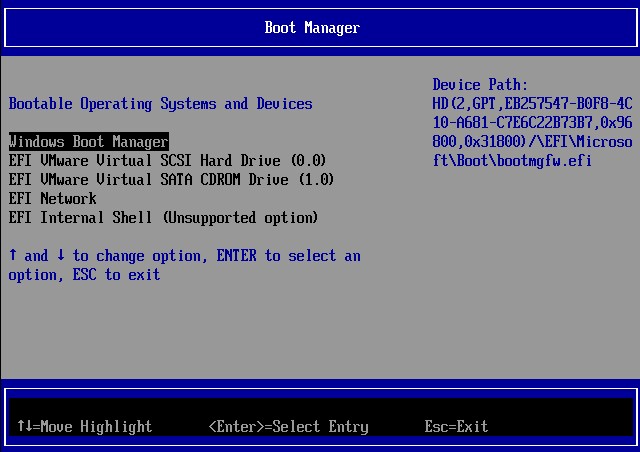This screenshot has width=640, height=452.
Task: Select the Windows Boot Manager entry
Action: pos(89,142)
